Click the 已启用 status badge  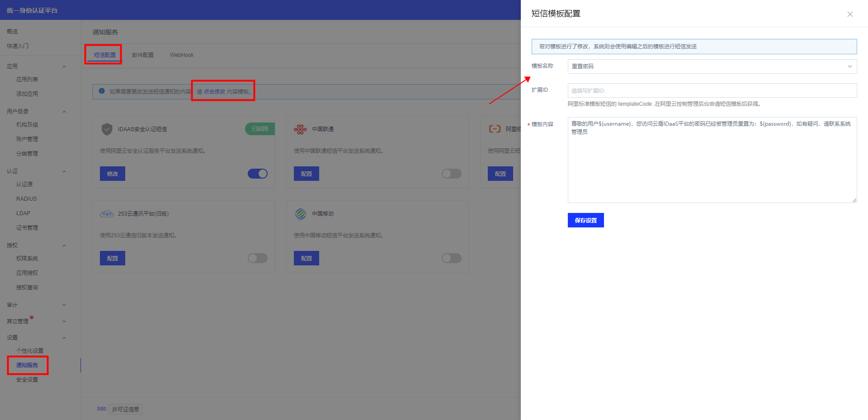pos(260,129)
